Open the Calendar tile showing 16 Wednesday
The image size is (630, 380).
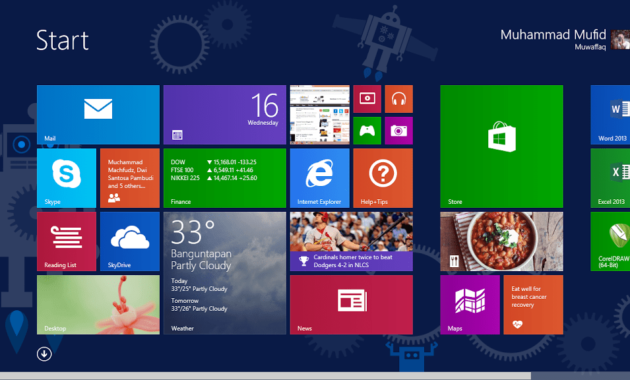point(225,114)
